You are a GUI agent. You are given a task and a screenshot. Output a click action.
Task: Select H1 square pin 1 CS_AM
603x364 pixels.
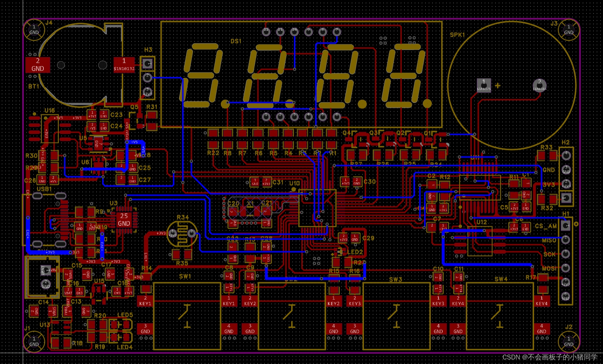(x=566, y=226)
